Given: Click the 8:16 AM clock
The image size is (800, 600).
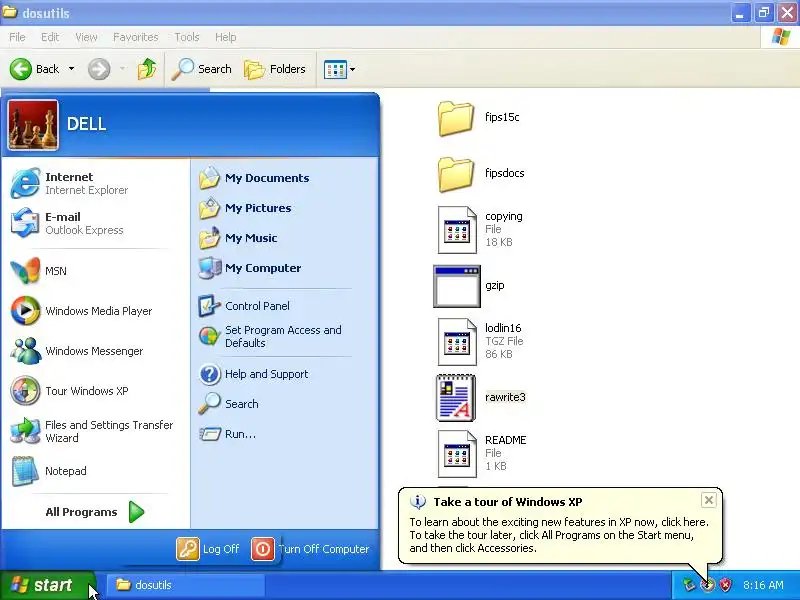Looking at the screenshot, I should [763, 585].
